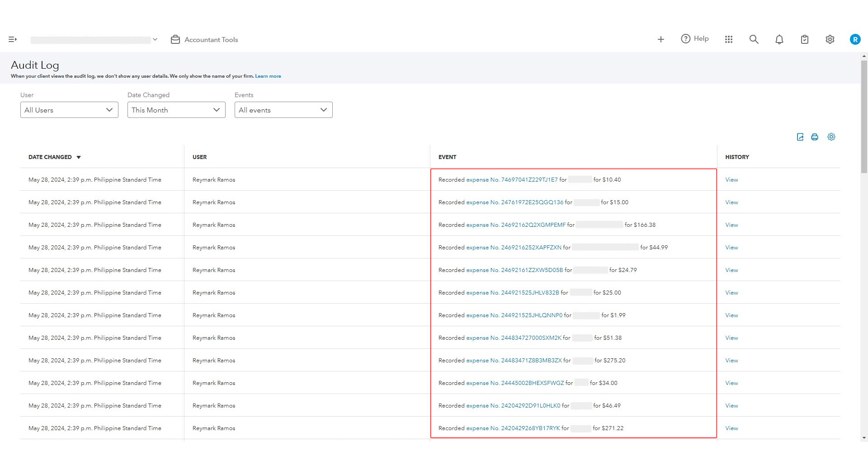Open the All events filter dropdown
868x469 pixels.
click(x=283, y=110)
